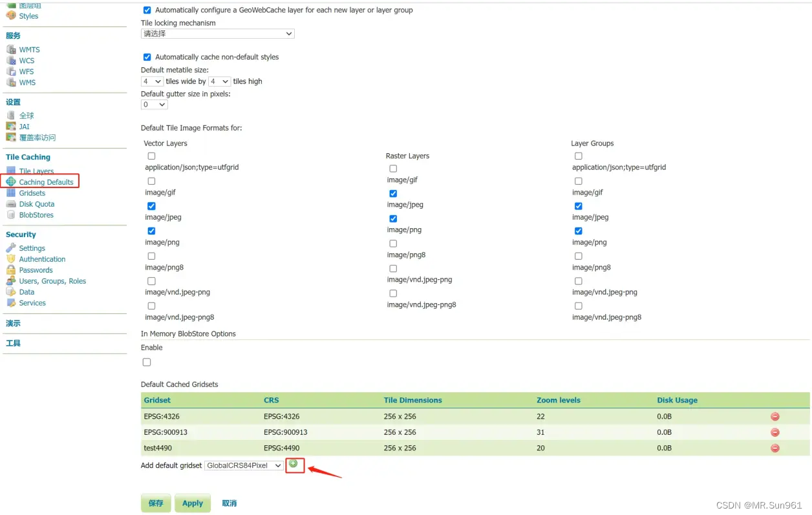Click the WCS service icon

11,60
